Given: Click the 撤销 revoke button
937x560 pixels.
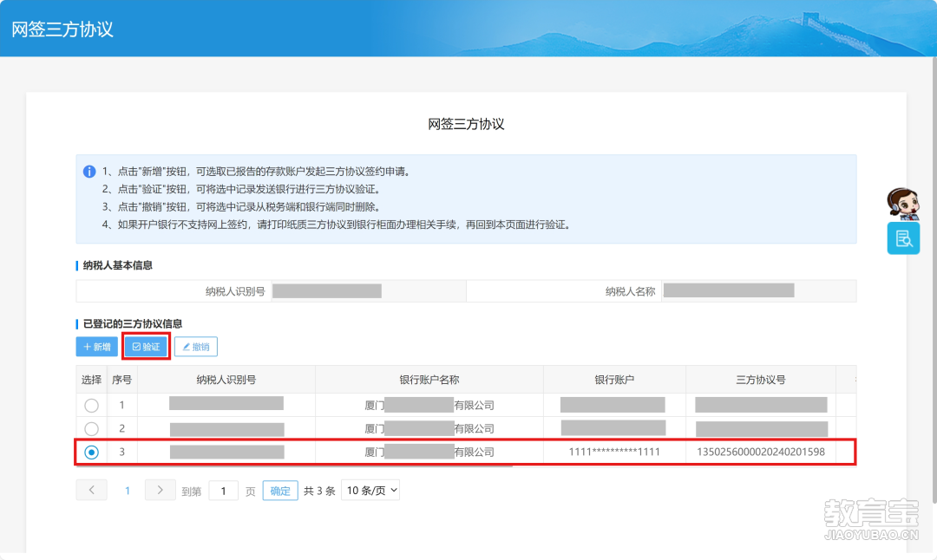Looking at the screenshot, I should pyautogui.click(x=196, y=347).
